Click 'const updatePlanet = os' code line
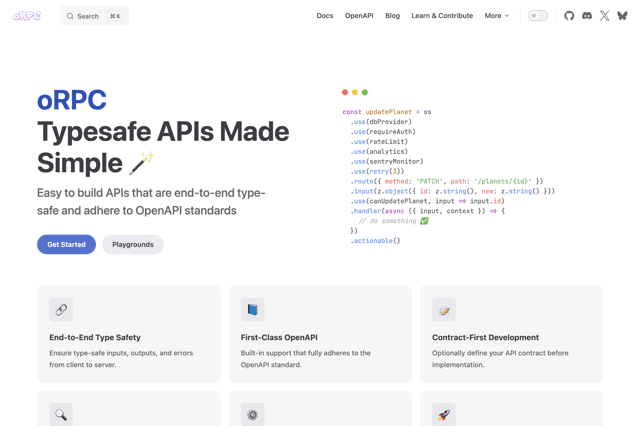Image resolution: width=640 pixels, height=426 pixels. tap(387, 112)
